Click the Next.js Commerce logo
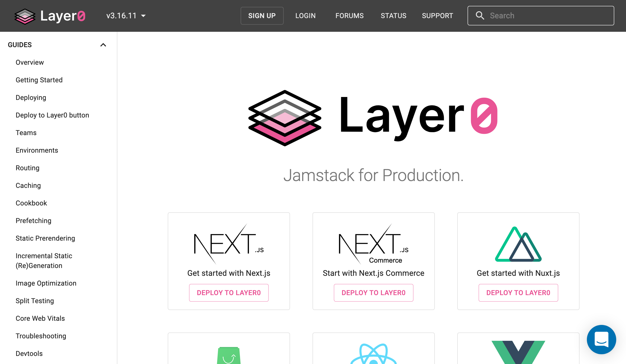The width and height of the screenshot is (626, 364). point(373,244)
